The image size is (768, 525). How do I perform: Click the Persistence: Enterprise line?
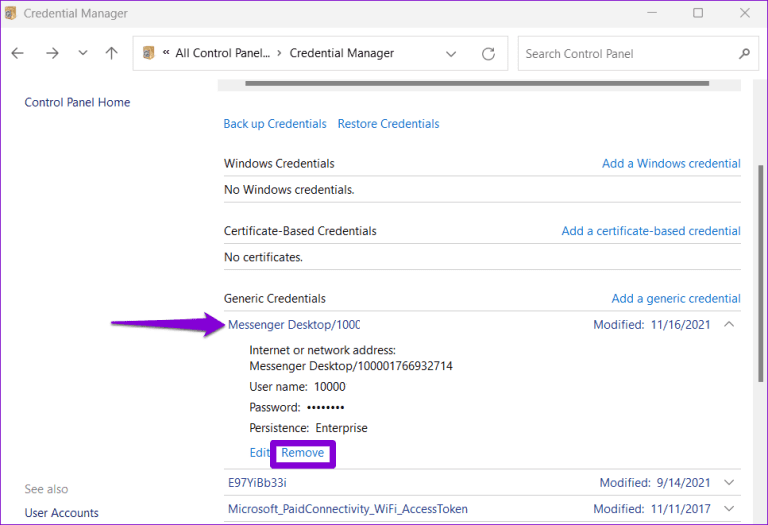308,428
